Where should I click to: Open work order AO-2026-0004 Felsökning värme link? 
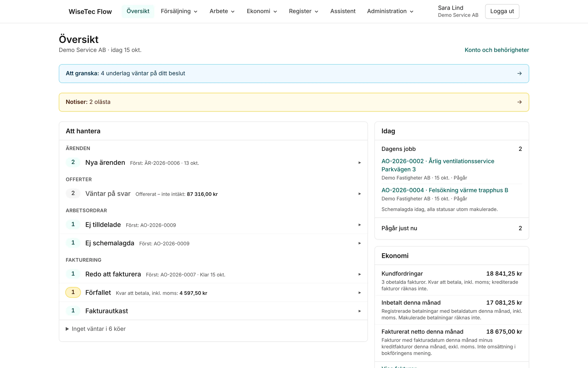445,190
